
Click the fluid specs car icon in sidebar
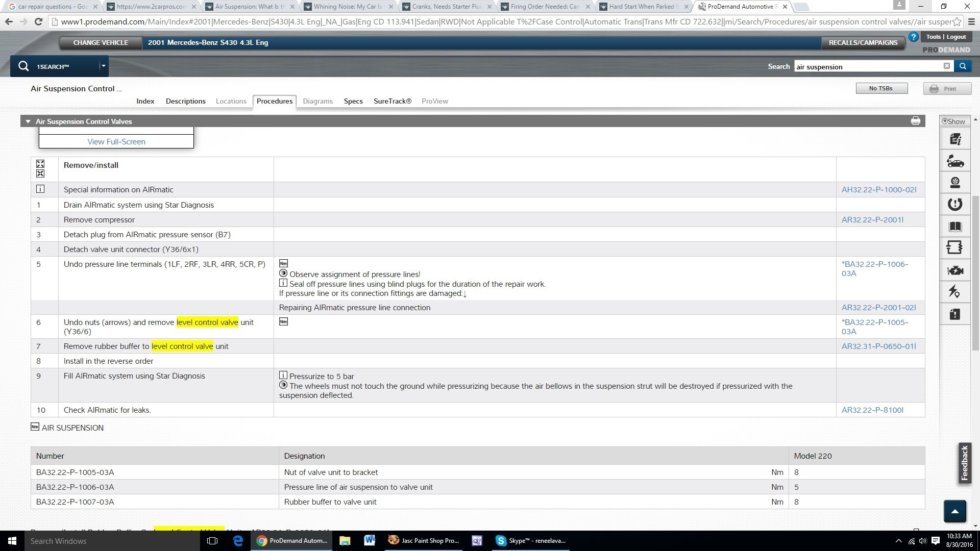click(954, 161)
